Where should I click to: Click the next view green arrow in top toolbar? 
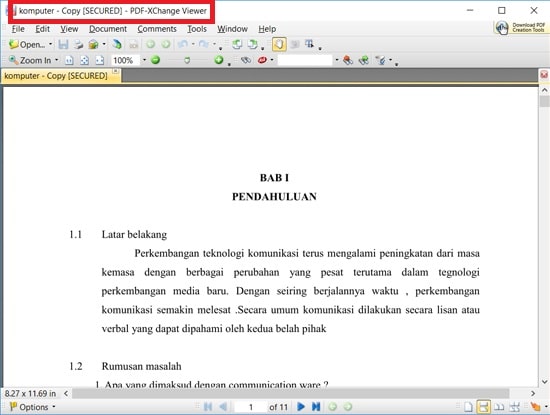point(166,45)
